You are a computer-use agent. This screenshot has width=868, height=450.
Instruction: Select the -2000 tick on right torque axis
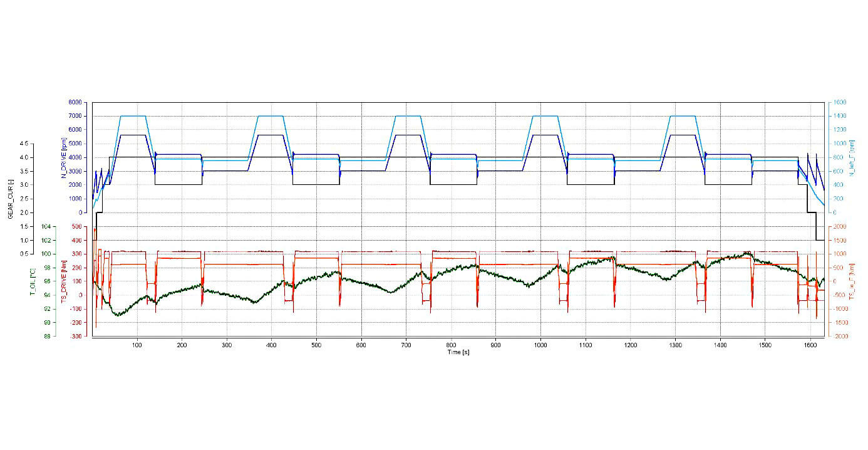coord(840,337)
